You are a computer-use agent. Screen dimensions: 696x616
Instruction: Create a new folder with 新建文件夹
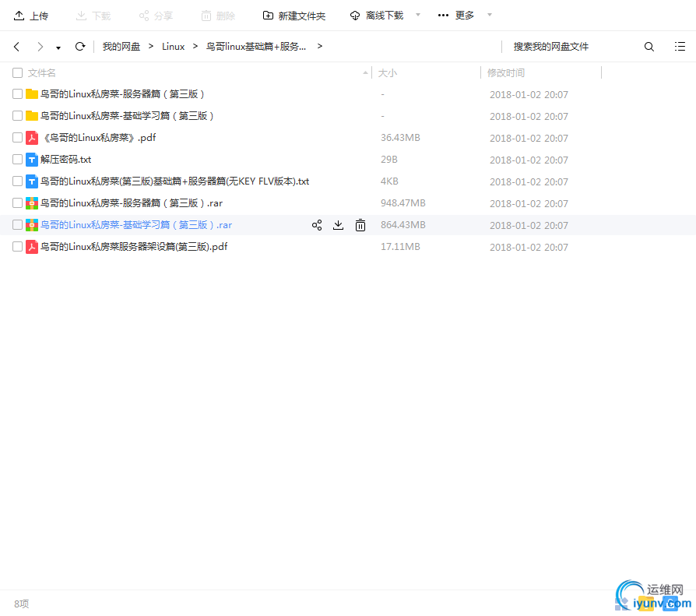pos(294,16)
